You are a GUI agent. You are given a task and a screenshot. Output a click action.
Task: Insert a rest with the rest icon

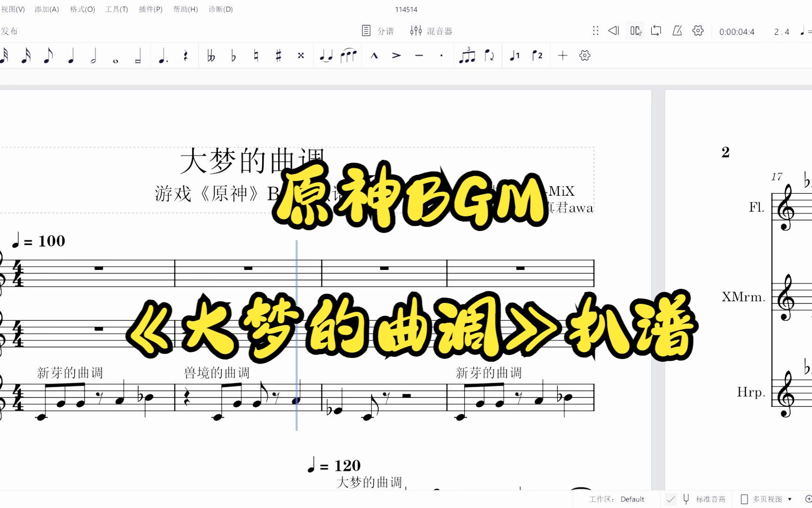pos(186,56)
